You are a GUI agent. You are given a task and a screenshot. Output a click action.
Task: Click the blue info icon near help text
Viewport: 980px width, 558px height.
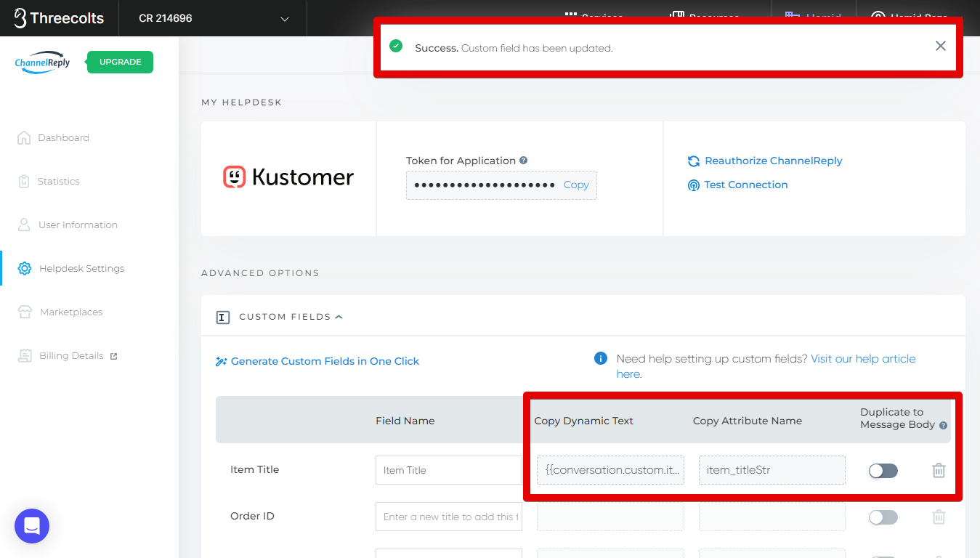point(601,358)
